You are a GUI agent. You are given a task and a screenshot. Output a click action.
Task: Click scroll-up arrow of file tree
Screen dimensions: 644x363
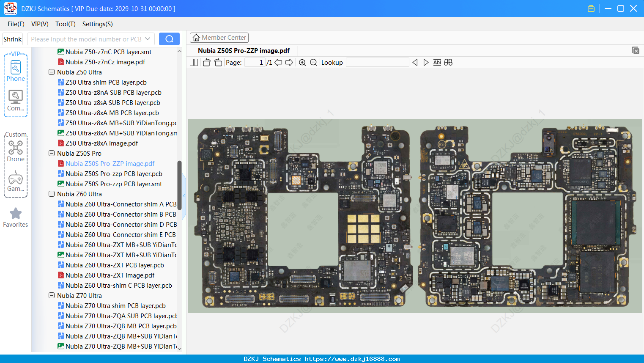pos(179,51)
